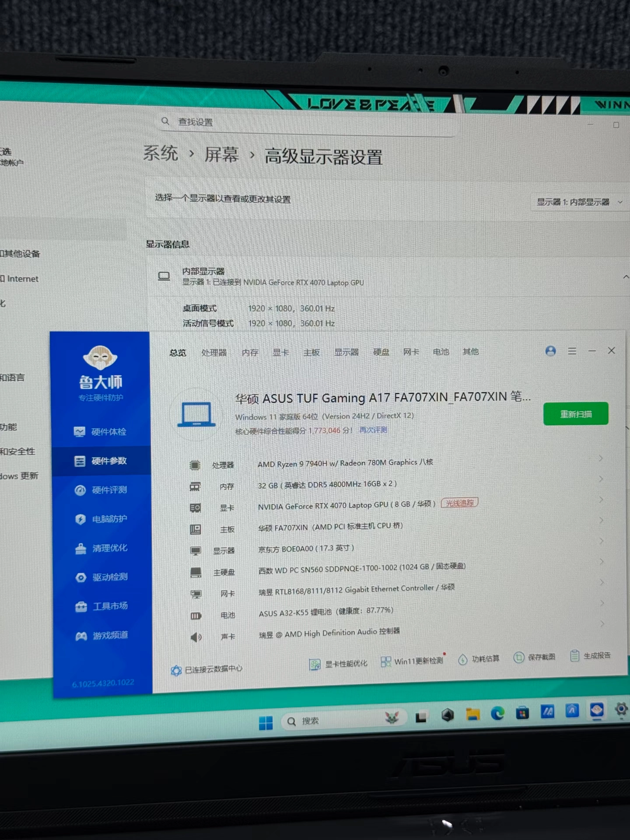The height and width of the screenshot is (840, 630).
Task: Open Microsoft Edge from the taskbar
Action: [497, 714]
